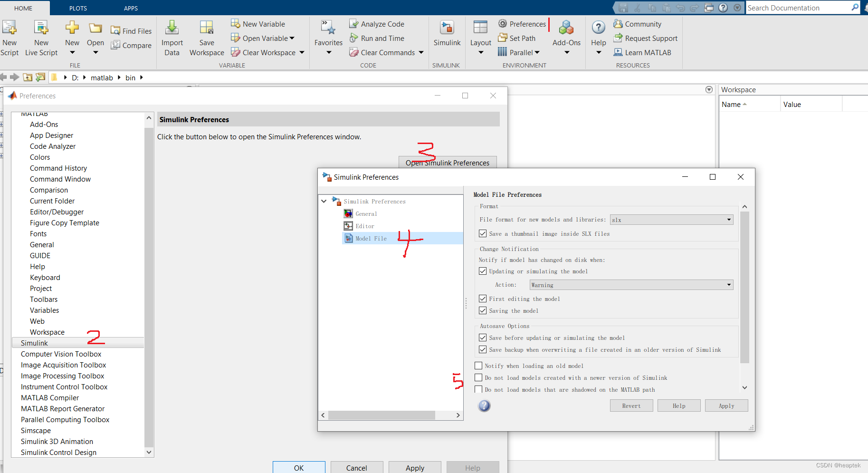Click Help button in Simulink Preferences dialog
The image size is (868, 473).
click(x=678, y=405)
